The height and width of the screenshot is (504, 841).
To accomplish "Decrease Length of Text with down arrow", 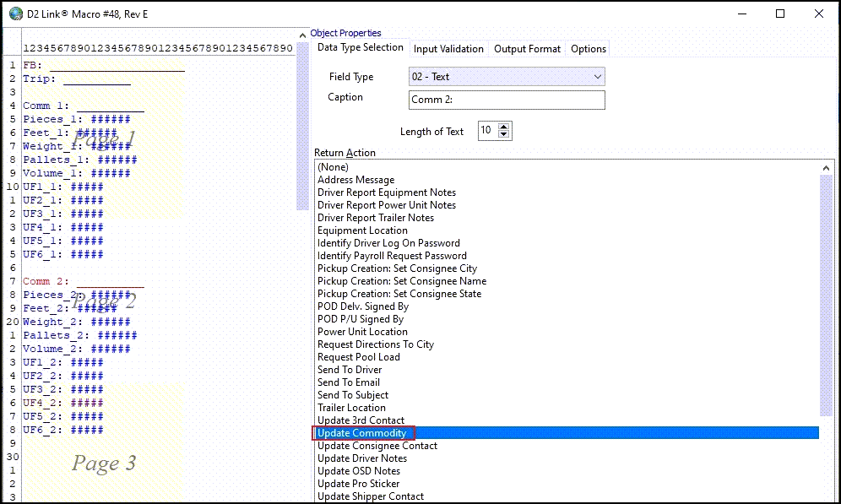I will pyautogui.click(x=505, y=135).
